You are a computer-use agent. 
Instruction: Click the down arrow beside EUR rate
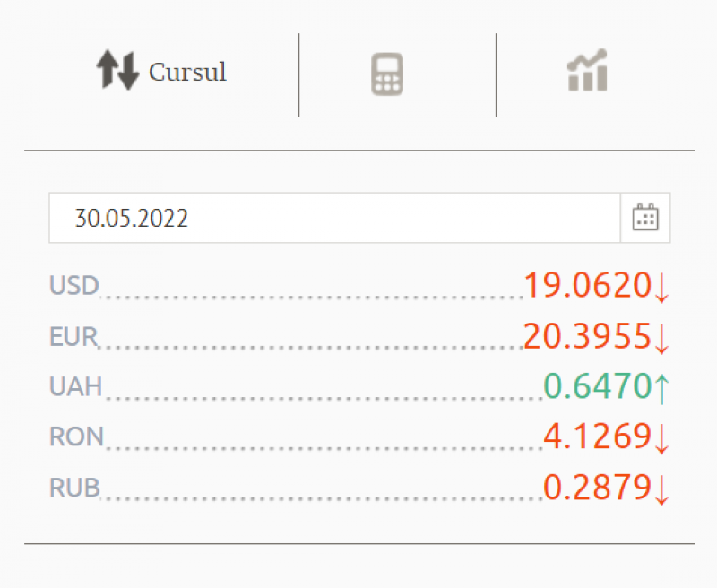click(661, 339)
